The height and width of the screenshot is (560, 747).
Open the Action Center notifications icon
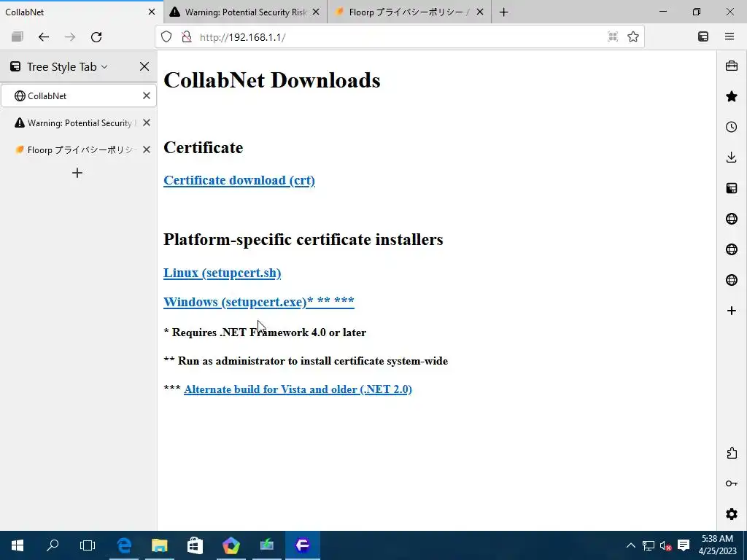(684, 545)
